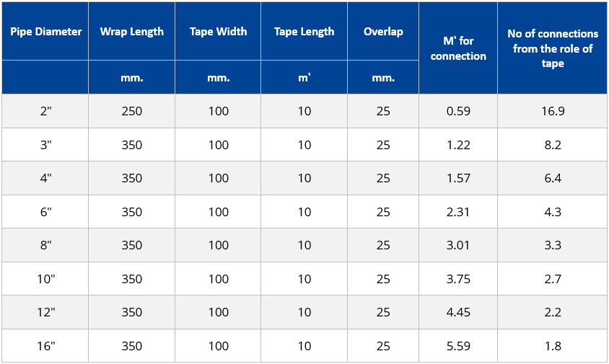This screenshot has height=364, width=609.
Task: Select the 3" pipe diameter cell
Action: point(46,145)
